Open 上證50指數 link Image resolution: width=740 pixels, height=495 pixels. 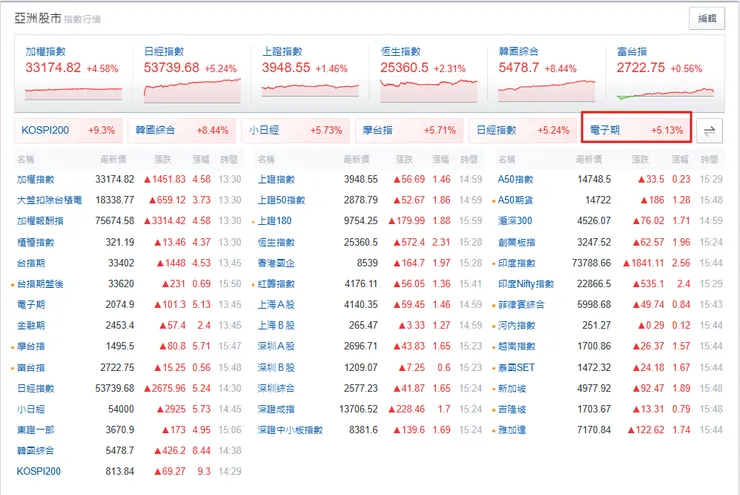click(281, 201)
